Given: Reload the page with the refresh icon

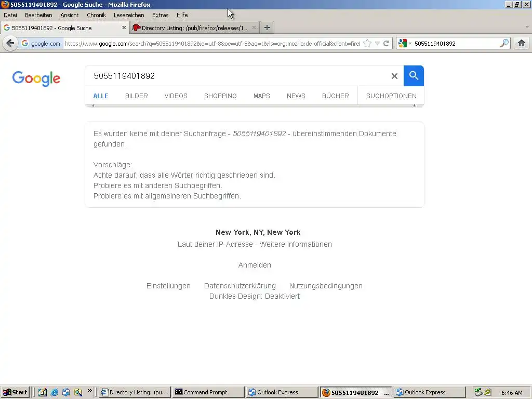Looking at the screenshot, I should click(x=386, y=44).
